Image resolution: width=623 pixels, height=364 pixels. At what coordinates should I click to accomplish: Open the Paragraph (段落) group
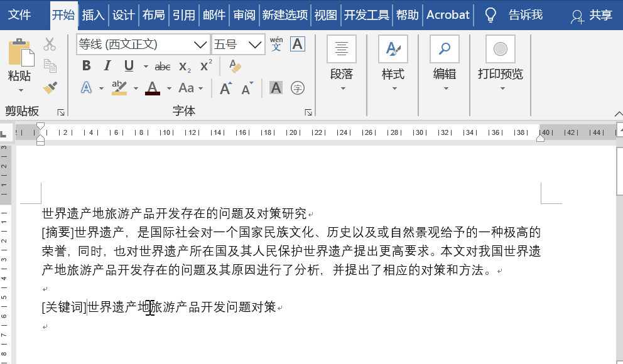pos(341,63)
